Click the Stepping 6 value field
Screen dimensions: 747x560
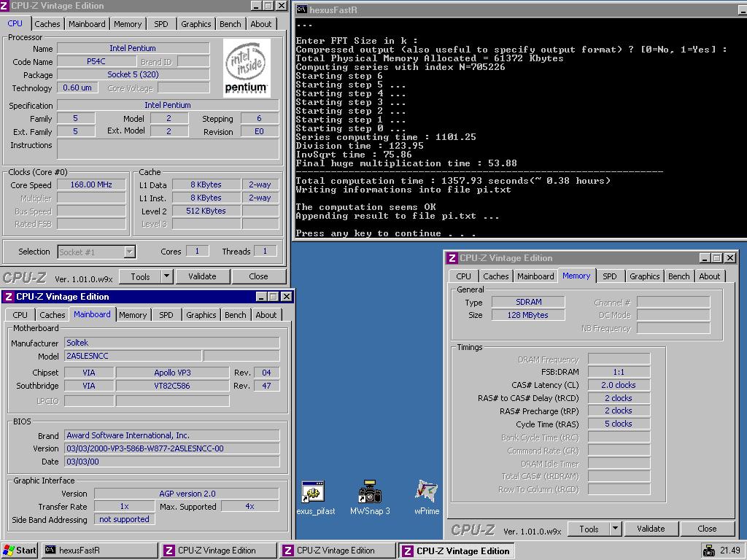click(260, 118)
